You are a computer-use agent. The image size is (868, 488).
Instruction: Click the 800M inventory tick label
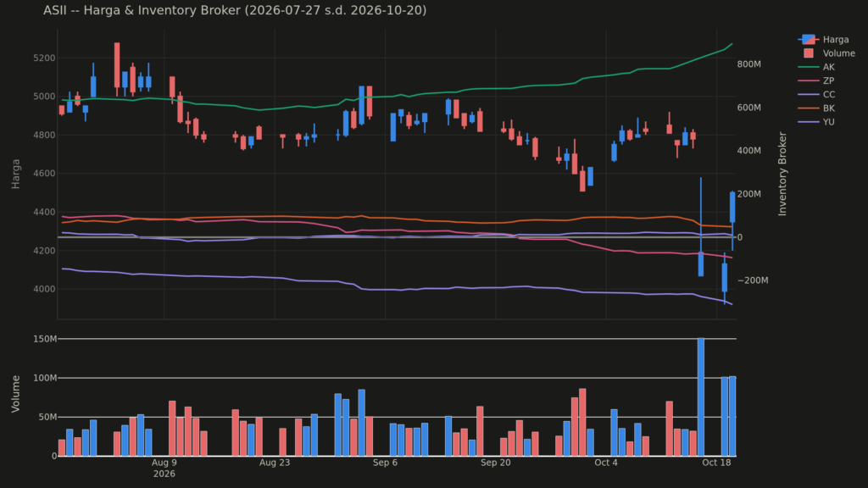pos(749,64)
